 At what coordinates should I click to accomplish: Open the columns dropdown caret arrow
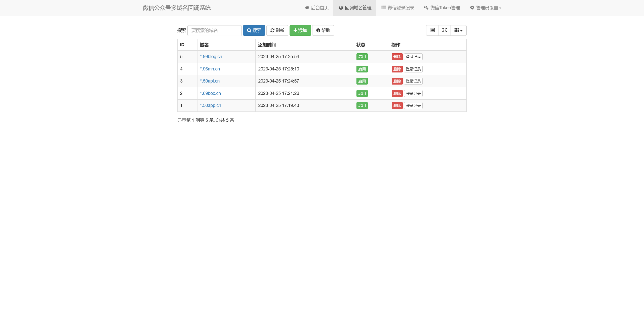point(461,30)
